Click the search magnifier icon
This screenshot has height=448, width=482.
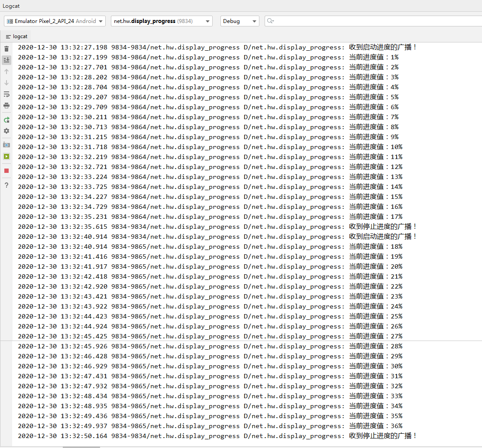coord(270,21)
